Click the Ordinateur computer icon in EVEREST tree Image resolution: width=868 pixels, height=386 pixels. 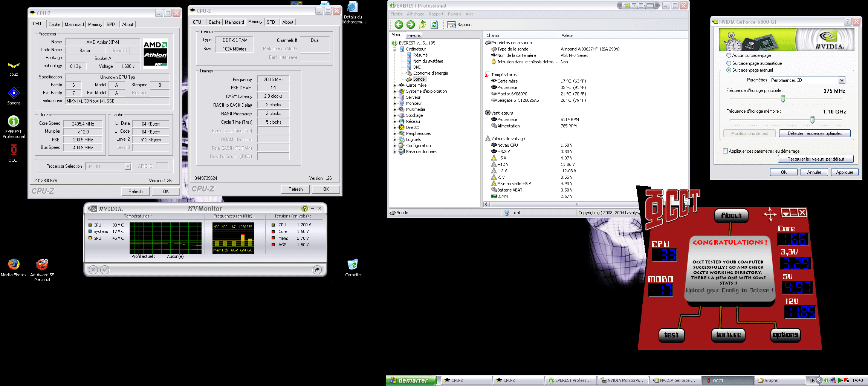(402, 49)
